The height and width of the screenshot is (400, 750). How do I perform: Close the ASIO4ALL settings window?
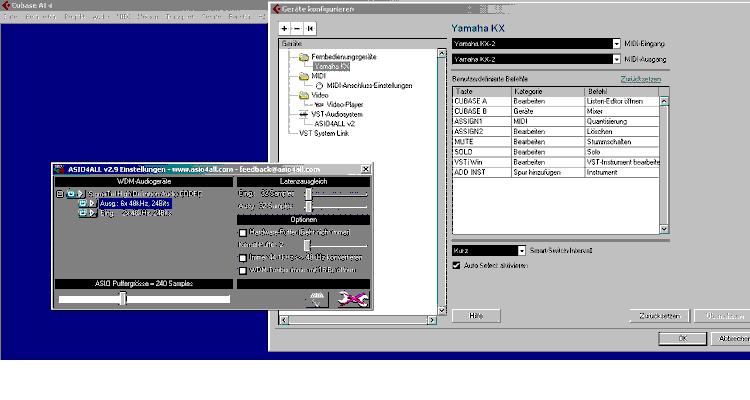(365, 169)
